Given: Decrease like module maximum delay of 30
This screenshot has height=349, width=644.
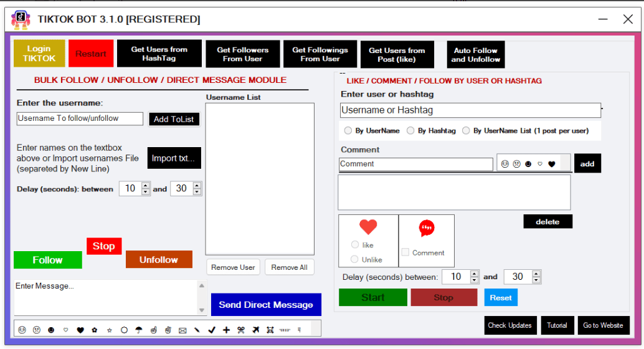Looking at the screenshot, I should coord(536,280).
